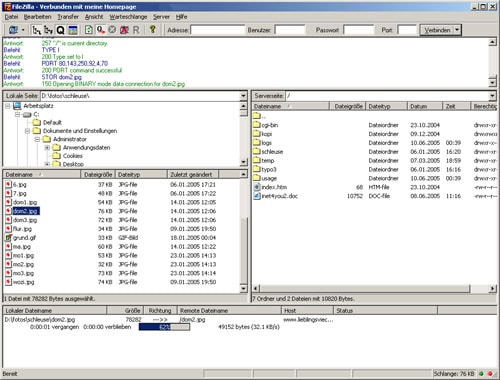This screenshot has width=500, height=380.
Task: Open the Site Manager icon
Action: click(13, 30)
